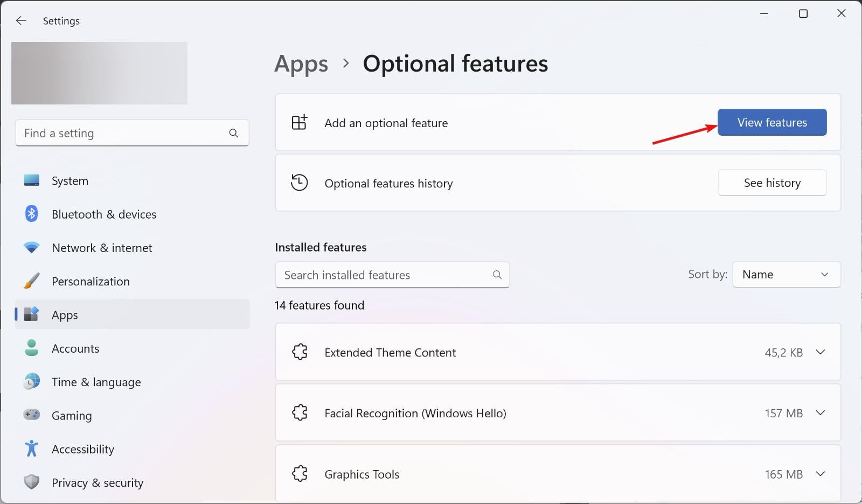The height and width of the screenshot is (504, 862).
Task: Click the Accessibility figure icon
Action: coord(31,449)
